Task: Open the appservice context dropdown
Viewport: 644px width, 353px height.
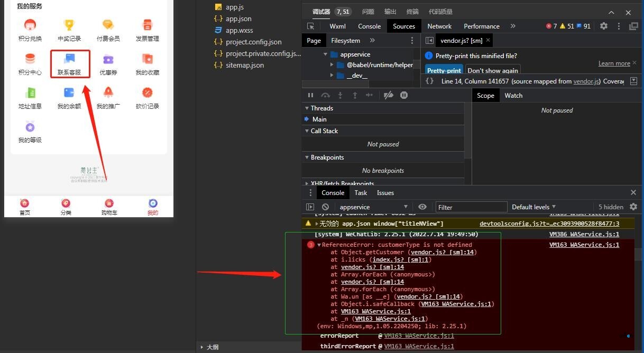Action: pyautogui.click(x=374, y=207)
